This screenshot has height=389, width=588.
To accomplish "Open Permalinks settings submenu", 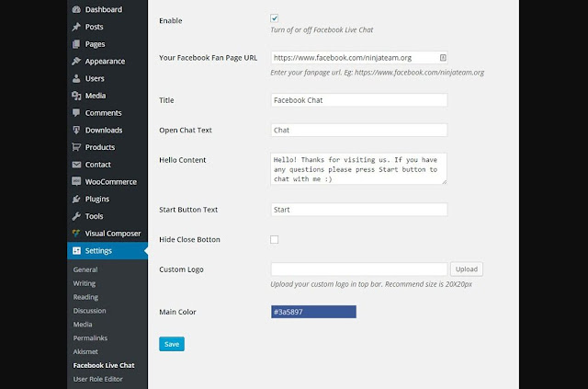I will [x=90, y=338].
